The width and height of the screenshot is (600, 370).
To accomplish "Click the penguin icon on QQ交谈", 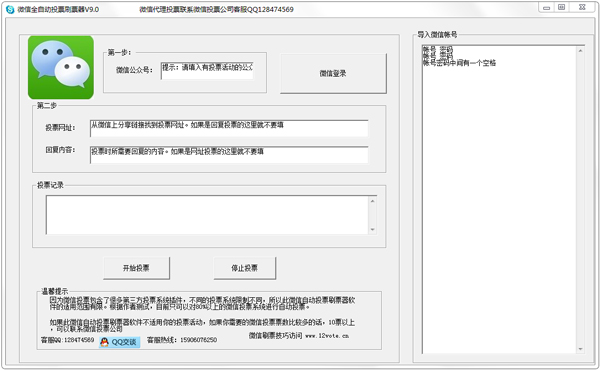I will 104,342.
